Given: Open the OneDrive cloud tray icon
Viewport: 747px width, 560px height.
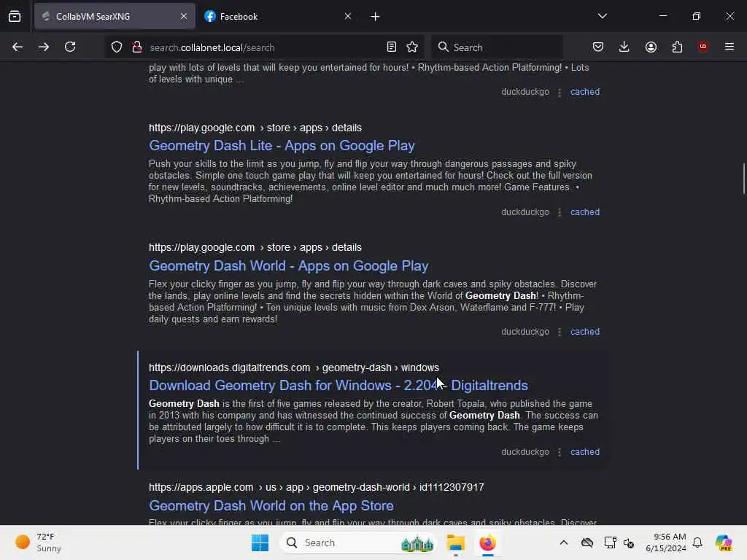Looking at the screenshot, I should tap(587, 542).
